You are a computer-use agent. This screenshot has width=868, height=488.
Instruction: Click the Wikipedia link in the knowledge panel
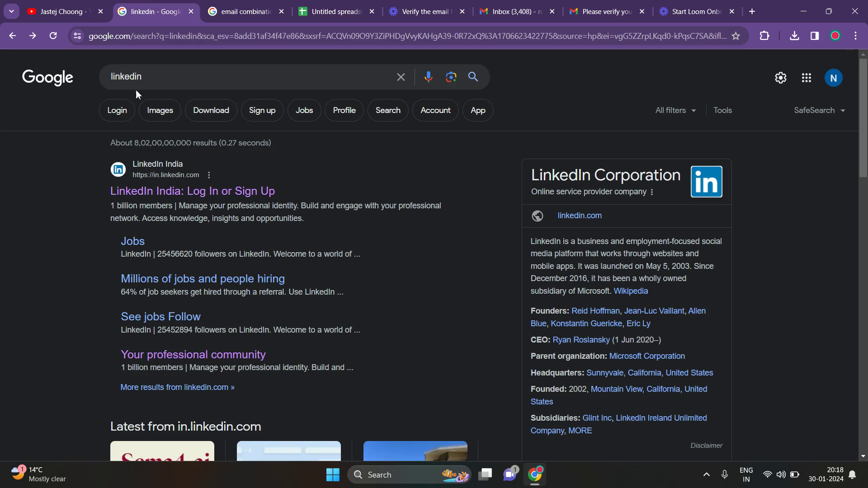point(630,291)
